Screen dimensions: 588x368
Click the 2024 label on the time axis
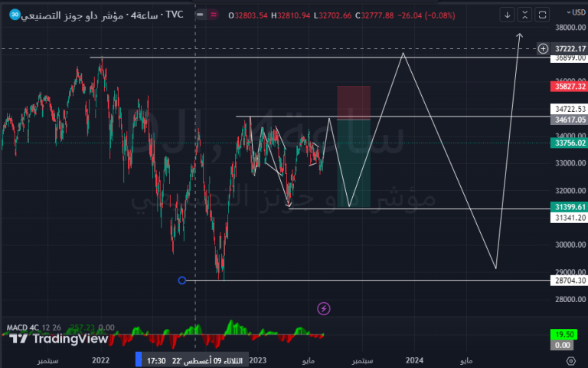(414, 360)
